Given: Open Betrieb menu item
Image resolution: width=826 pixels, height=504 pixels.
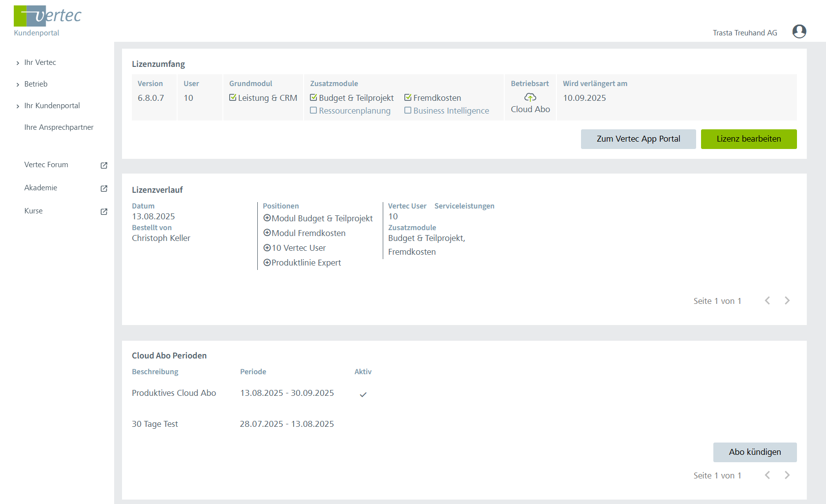Looking at the screenshot, I should 36,84.
